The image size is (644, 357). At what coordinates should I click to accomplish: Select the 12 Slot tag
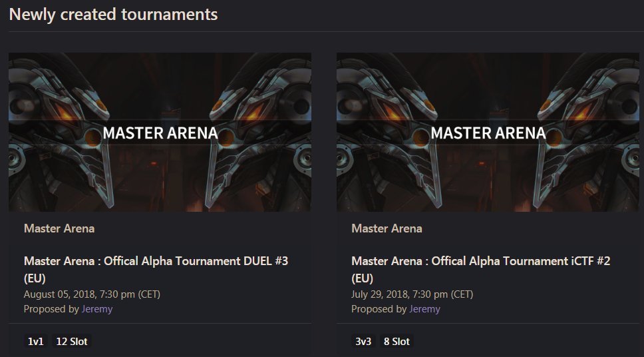tap(71, 342)
